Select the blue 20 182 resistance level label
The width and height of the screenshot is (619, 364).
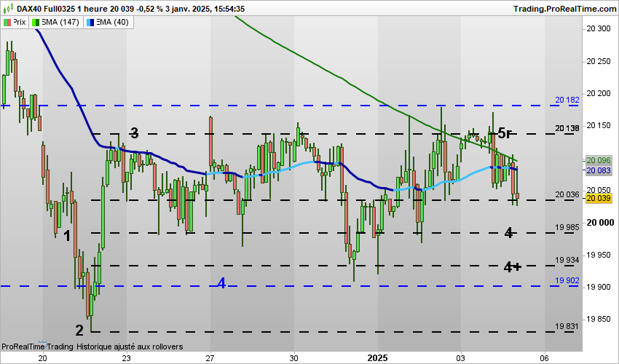coord(567,100)
